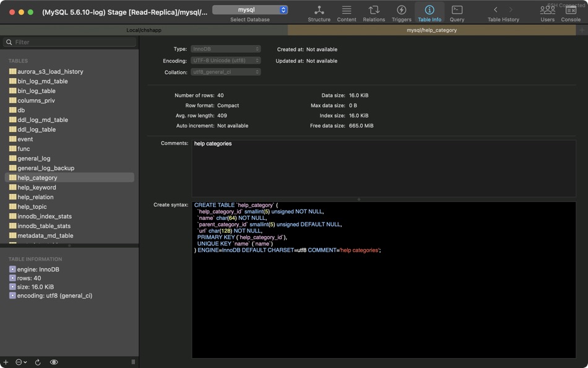Open the Query editor

tap(457, 14)
